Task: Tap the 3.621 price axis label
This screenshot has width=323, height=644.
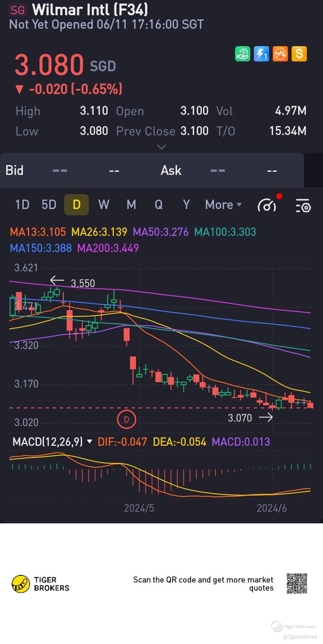Action: [x=26, y=268]
